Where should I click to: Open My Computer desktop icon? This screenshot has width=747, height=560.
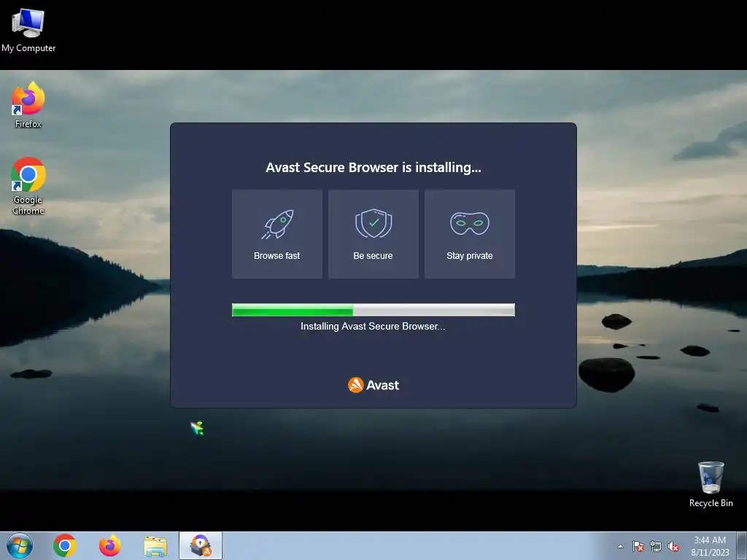coord(28,31)
